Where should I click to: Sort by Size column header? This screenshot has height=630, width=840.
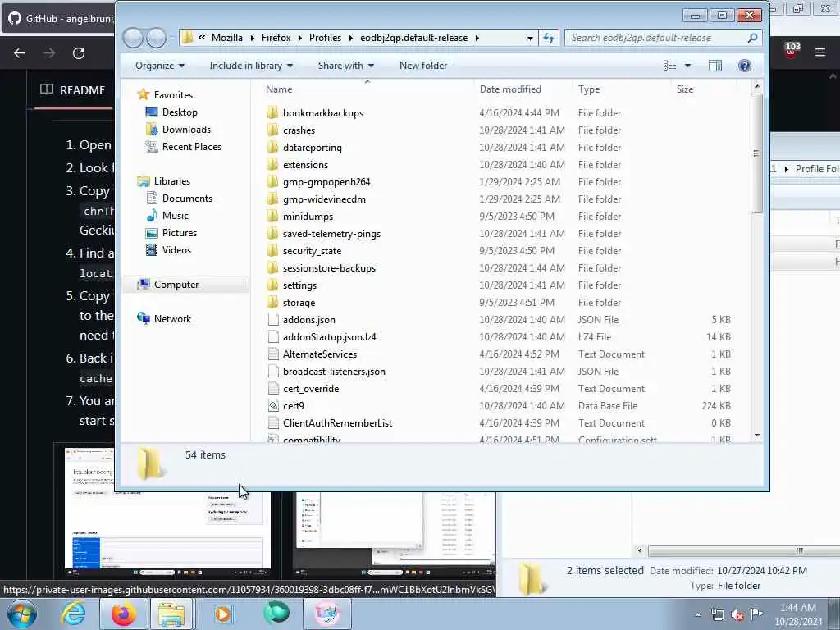pos(684,89)
